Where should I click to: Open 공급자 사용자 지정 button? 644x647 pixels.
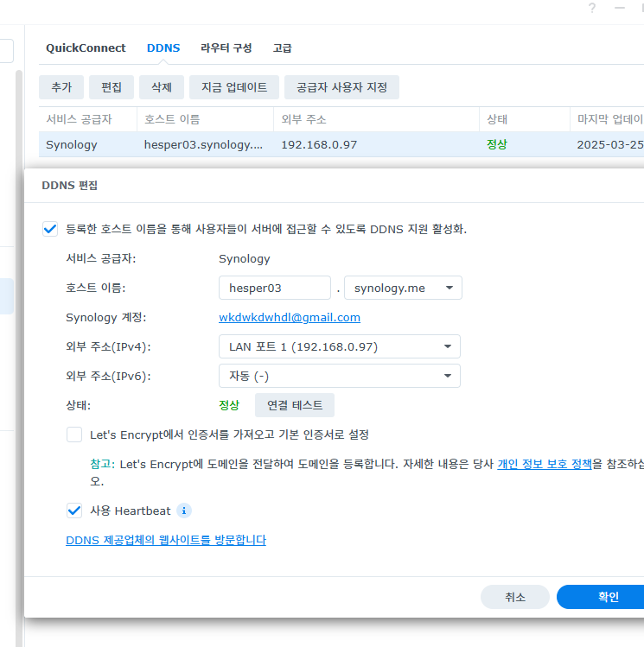[341, 87]
